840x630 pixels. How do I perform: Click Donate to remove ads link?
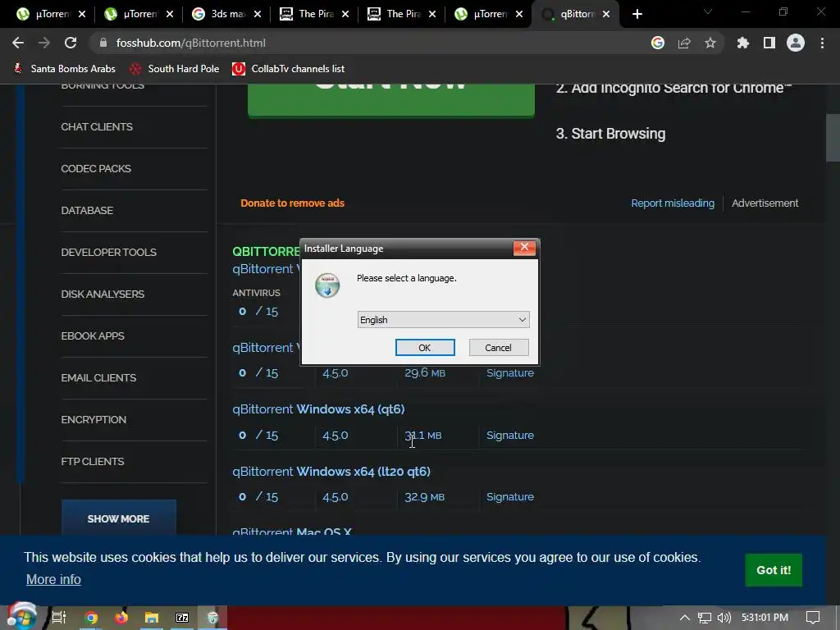292,203
